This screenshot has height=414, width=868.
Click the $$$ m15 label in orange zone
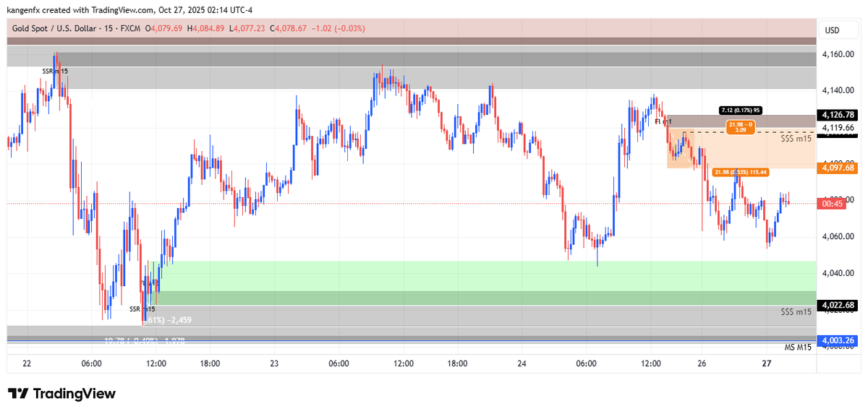click(796, 137)
